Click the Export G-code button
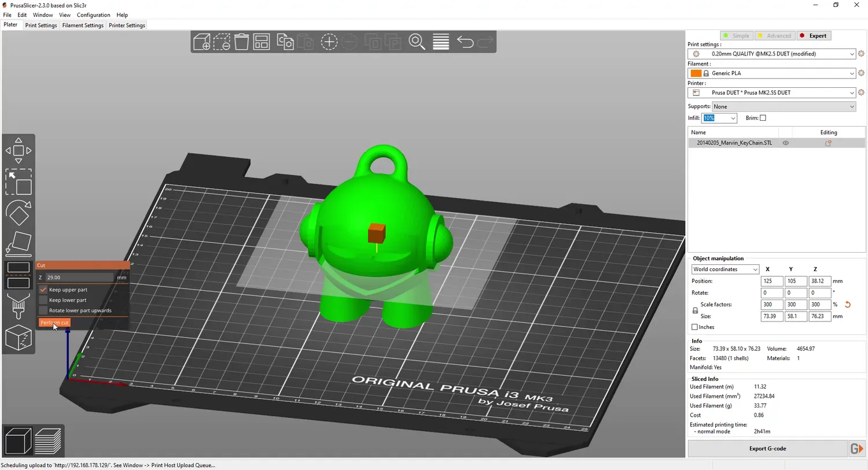868x470 pixels. (x=767, y=449)
